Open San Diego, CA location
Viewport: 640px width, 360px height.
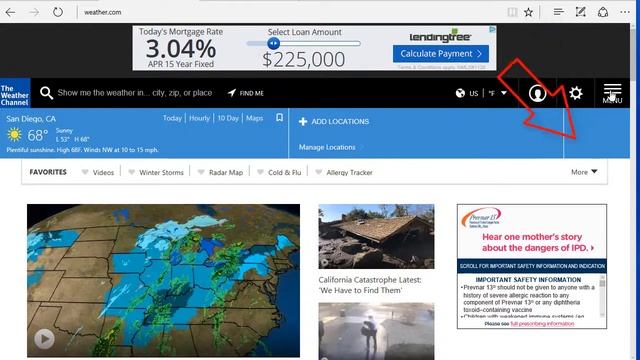(31, 119)
